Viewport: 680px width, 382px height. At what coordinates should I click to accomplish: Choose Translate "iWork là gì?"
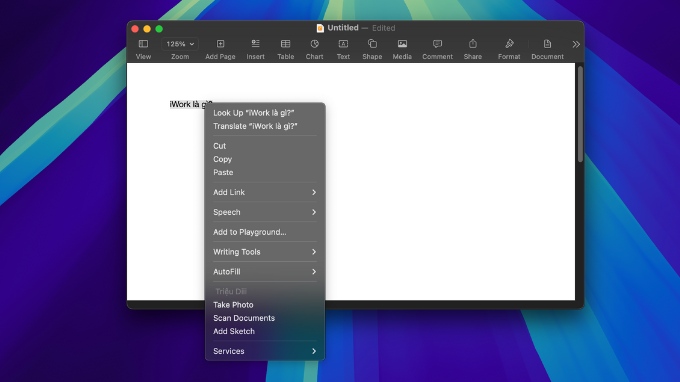[x=265, y=126]
